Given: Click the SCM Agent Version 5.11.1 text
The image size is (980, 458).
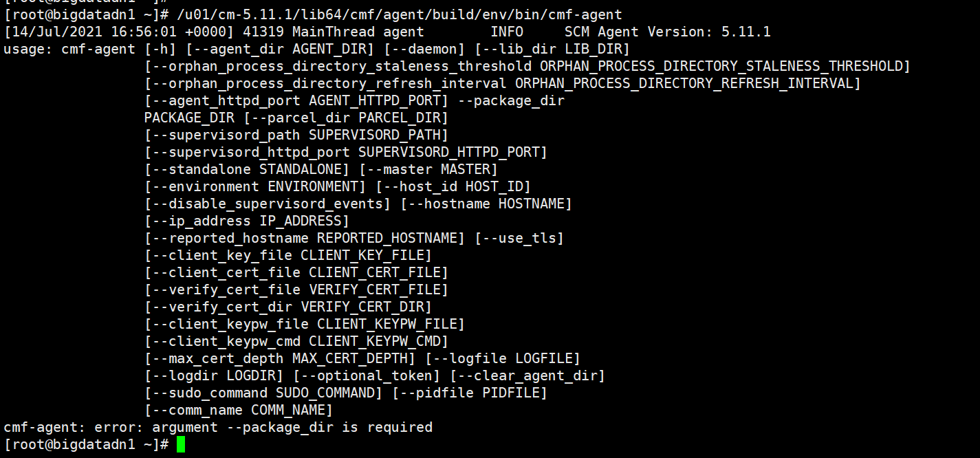Looking at the screenshot, I should pos(667,32).
